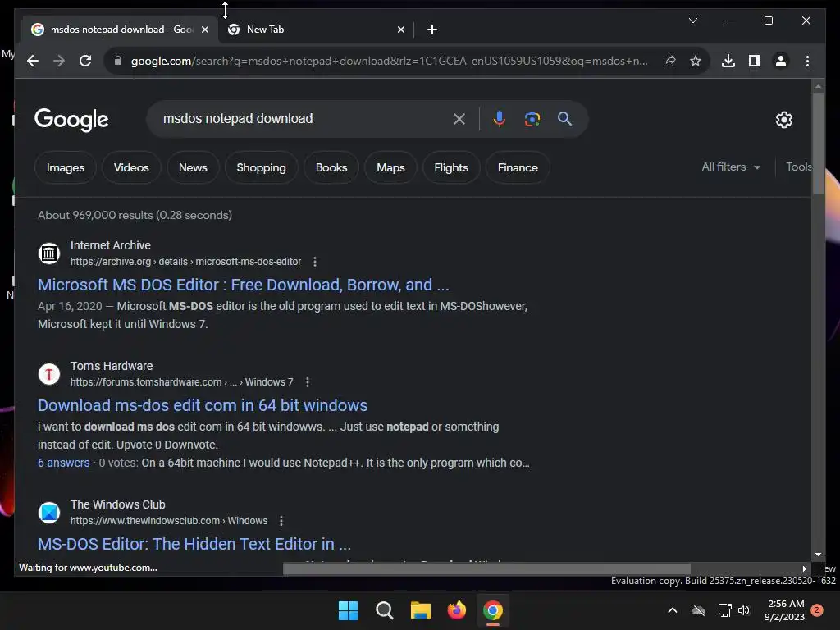Submit search with magnifier icon
Viewport: 840px width, 630px height.
pos(564,119)
